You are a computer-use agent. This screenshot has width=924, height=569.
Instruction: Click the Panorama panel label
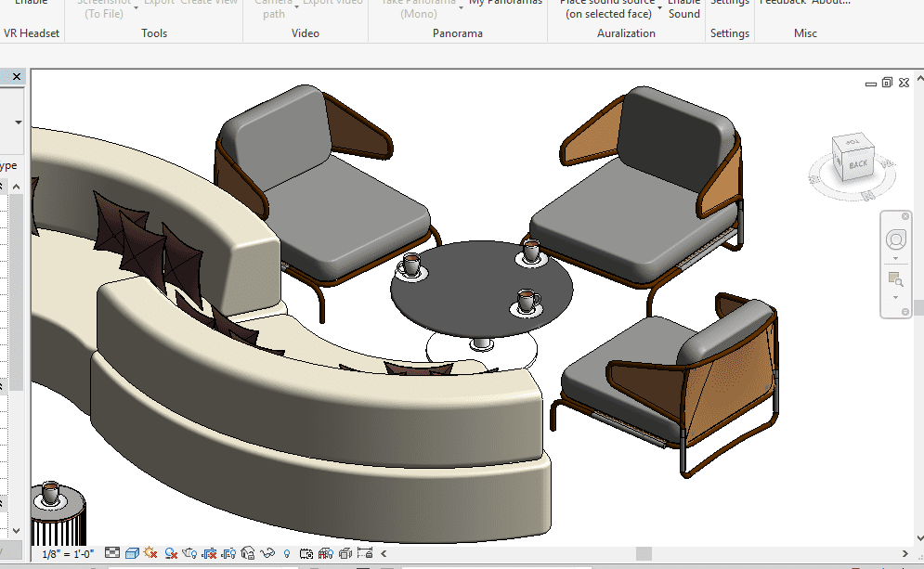coord(458,33)
